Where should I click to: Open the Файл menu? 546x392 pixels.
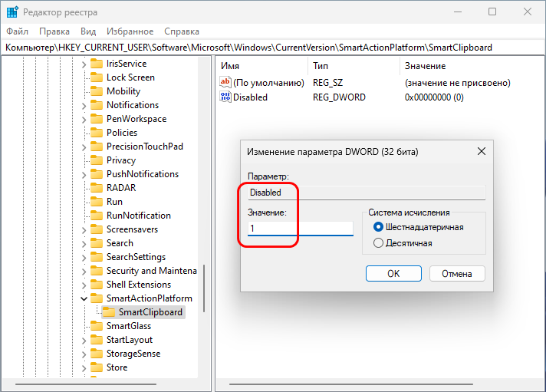tap(17, 31)
